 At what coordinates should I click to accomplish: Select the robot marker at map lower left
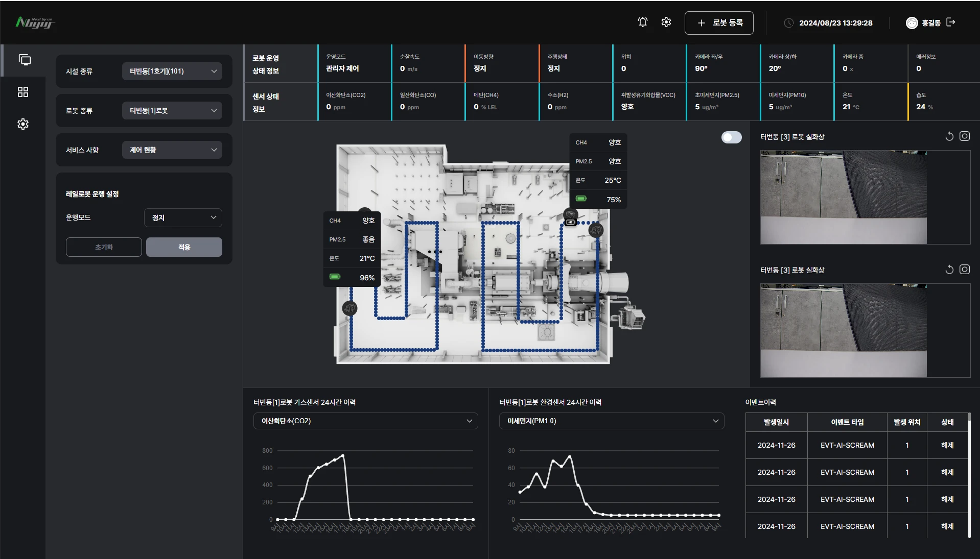click(349, 308)
